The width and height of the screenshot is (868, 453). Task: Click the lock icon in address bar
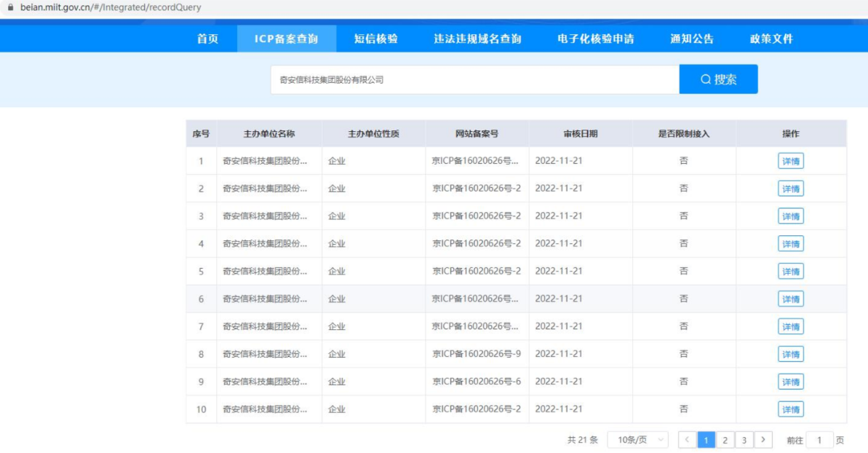10,7
